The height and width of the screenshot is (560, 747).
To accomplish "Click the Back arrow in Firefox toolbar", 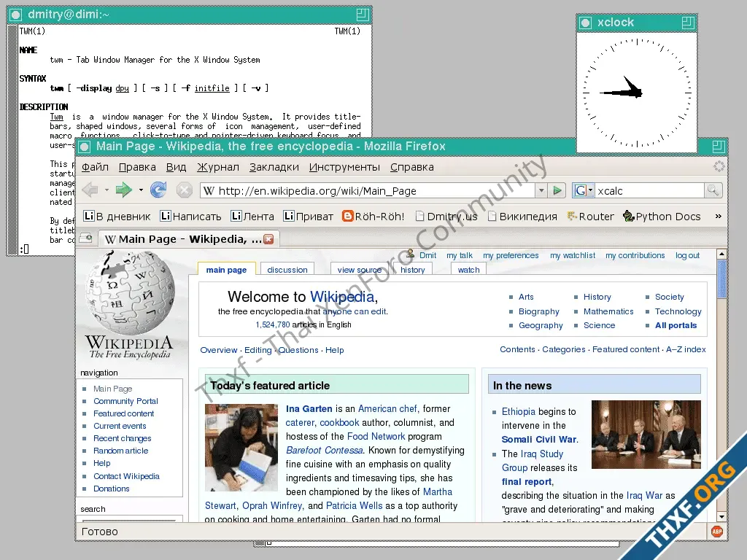I will pyautogui.click(x=90, y=190).
